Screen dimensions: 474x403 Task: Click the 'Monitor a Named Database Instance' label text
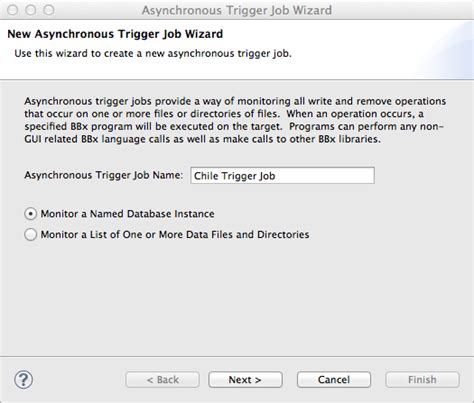pyautogui.click(x=127, y=214)
